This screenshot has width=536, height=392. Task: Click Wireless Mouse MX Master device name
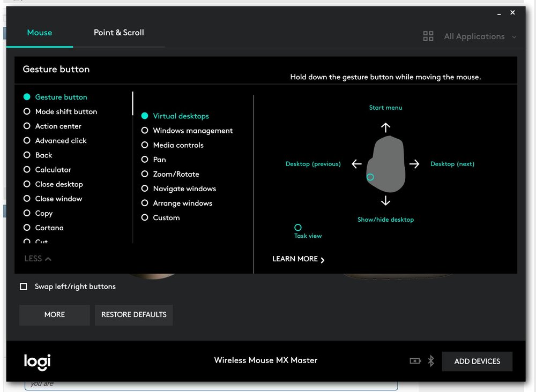click(x=266, y=360)
